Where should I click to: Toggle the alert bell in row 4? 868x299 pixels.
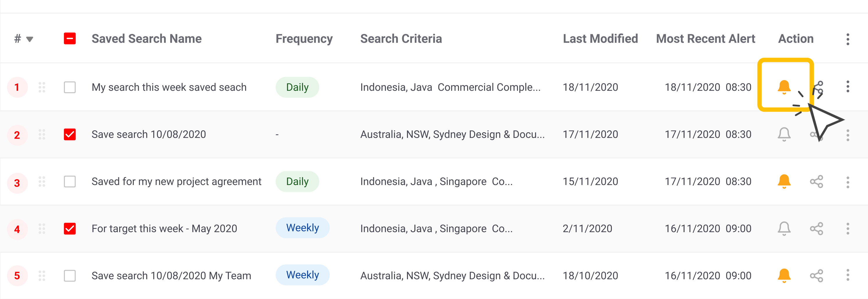pos(784,229)
